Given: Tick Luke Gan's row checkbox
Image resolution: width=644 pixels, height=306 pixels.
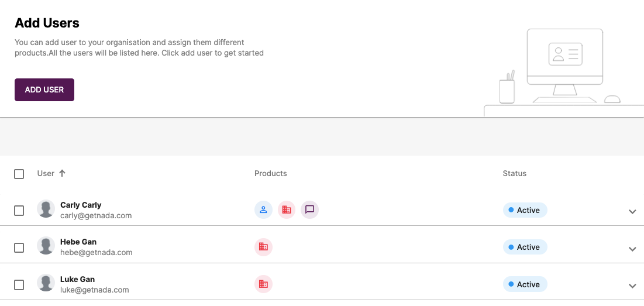Looking at the screenshot, I should [x=19, y=284].
